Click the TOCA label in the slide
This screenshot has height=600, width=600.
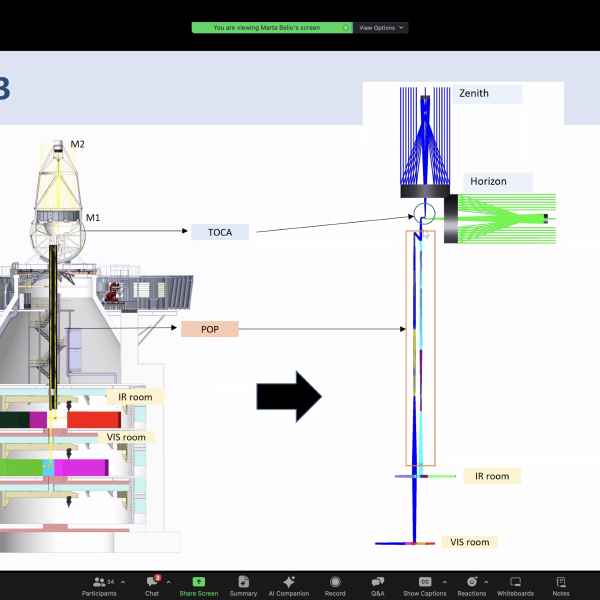pyautogui.click(x=219, y=232)
